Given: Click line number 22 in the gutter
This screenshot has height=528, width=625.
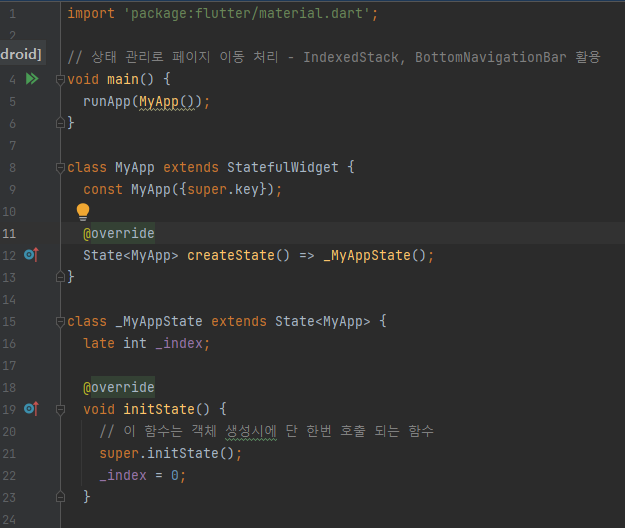Looking at the screenshot, I should pos(9,475).
